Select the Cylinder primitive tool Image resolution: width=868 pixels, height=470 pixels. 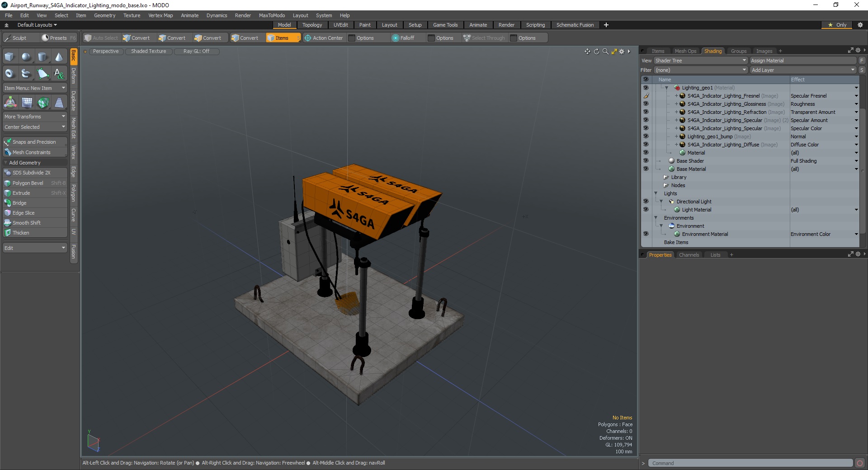43,57
